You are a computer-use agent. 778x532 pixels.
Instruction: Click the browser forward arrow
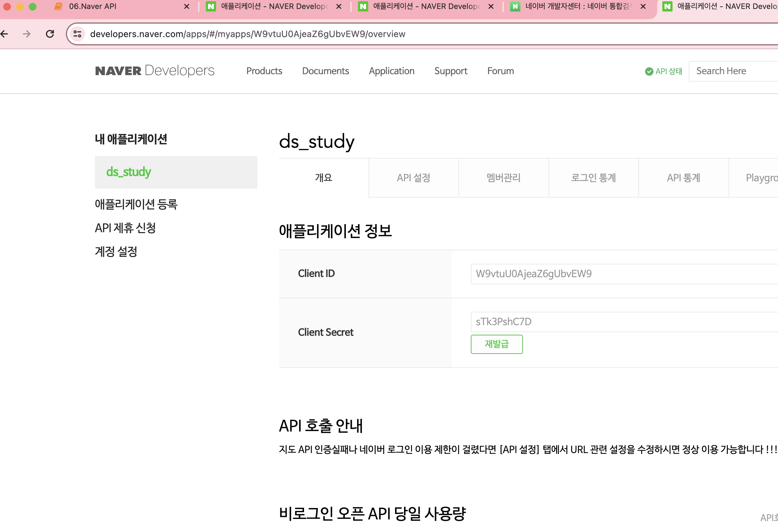(27, 34)
